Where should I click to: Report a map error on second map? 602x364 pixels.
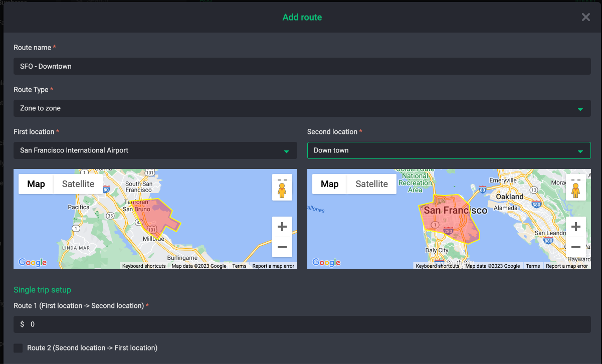[567, 266]
